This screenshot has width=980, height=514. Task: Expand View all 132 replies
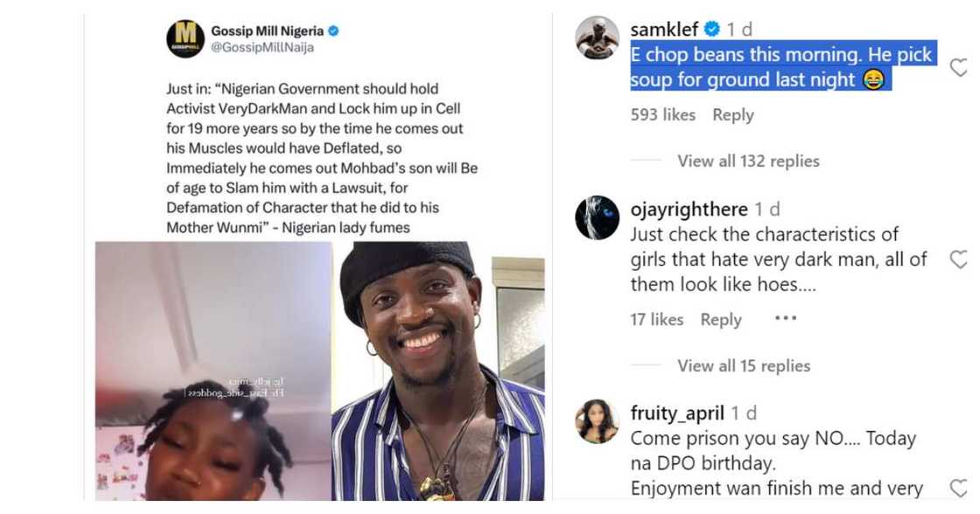pos(748,161)
